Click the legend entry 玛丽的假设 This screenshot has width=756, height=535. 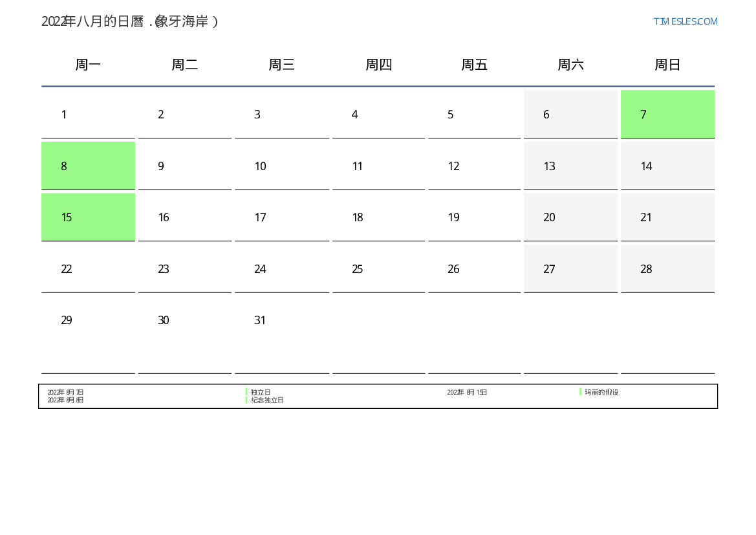(601, 392)
